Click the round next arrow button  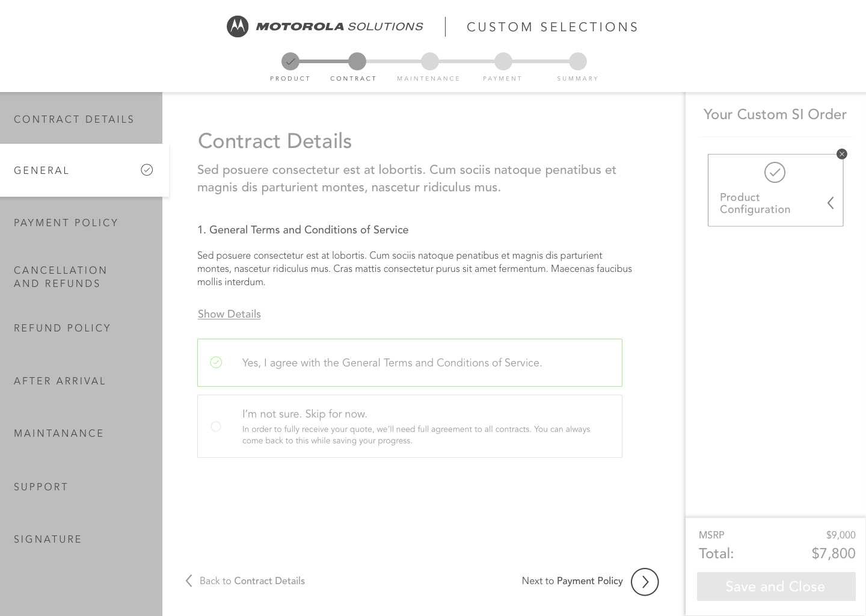click(645, 582)
